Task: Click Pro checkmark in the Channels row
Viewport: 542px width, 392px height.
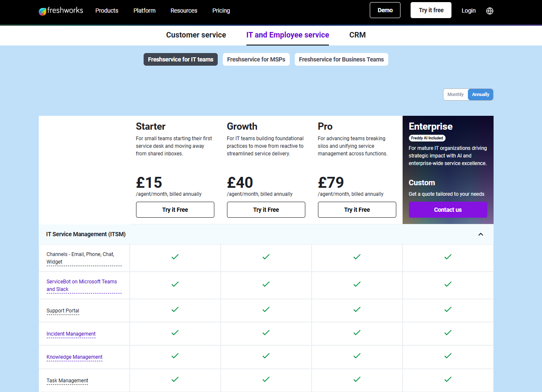Action: coord(357,257)
